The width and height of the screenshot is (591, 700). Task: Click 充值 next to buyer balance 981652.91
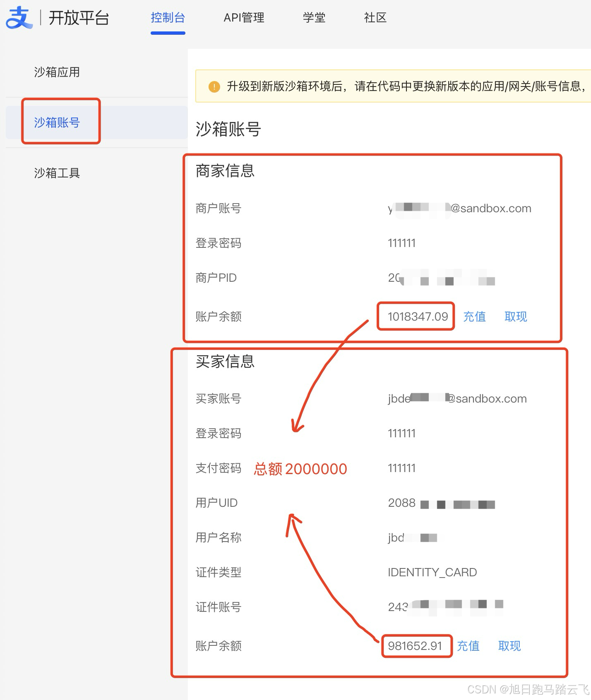point(468,646)
